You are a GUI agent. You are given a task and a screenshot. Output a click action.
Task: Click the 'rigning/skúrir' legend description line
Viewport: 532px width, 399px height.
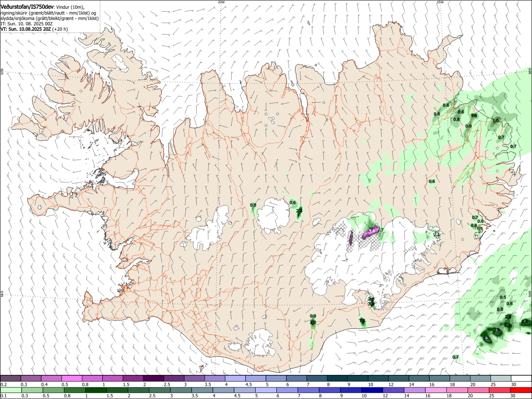click(48, 13)
